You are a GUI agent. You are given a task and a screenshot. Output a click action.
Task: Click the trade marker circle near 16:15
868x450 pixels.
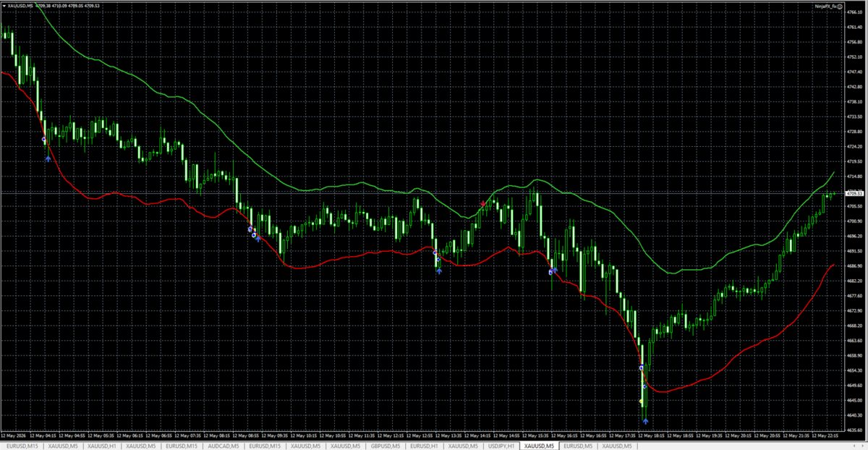[551, 272]
